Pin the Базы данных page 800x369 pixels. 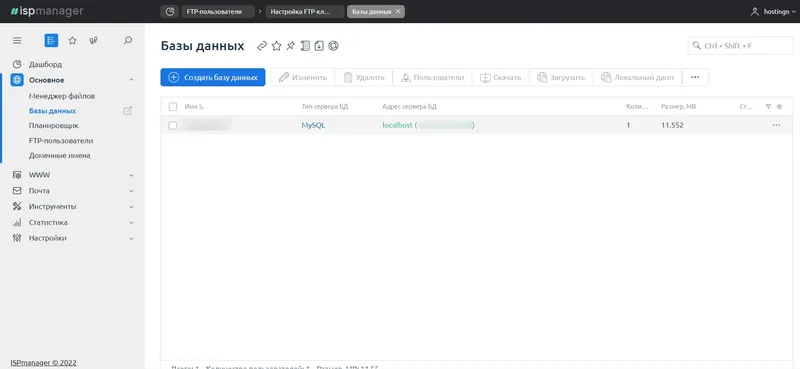click(x=290, y=46)
